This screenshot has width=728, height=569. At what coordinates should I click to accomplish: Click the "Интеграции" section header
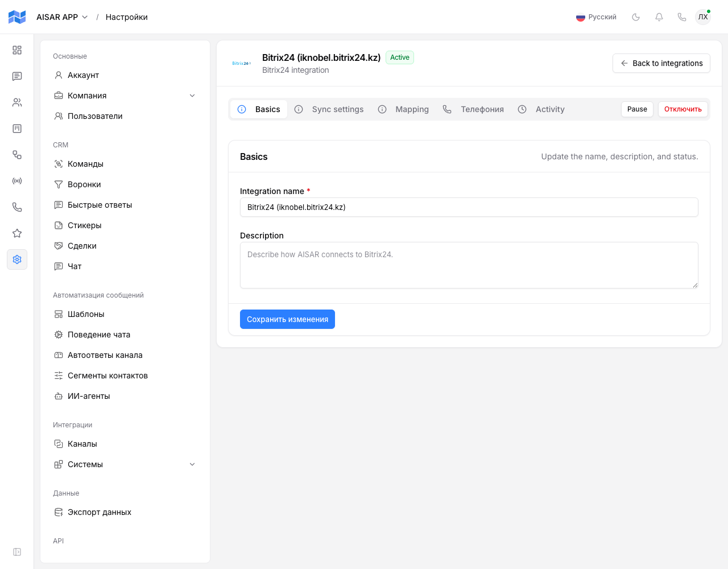73,425
